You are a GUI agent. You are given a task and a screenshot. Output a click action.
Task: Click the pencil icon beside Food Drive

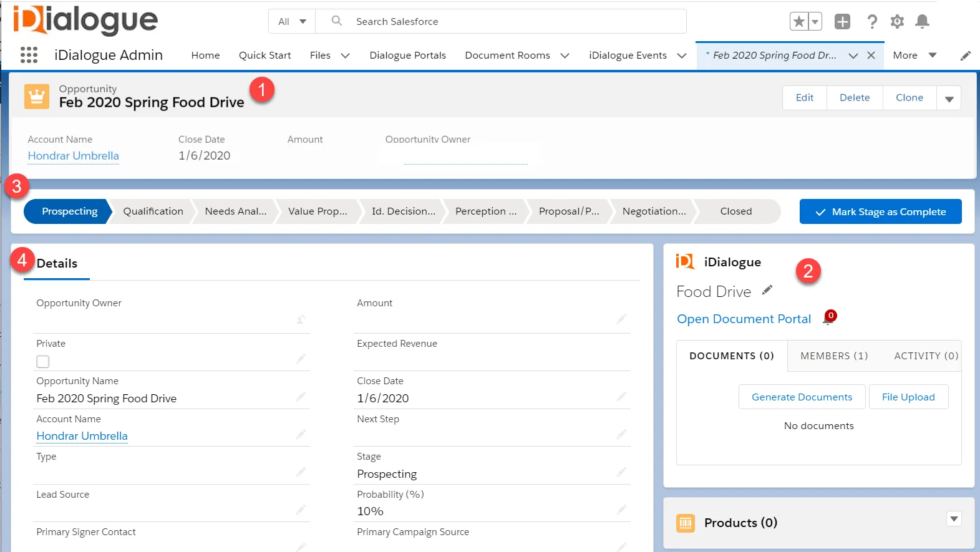[767, 290]
